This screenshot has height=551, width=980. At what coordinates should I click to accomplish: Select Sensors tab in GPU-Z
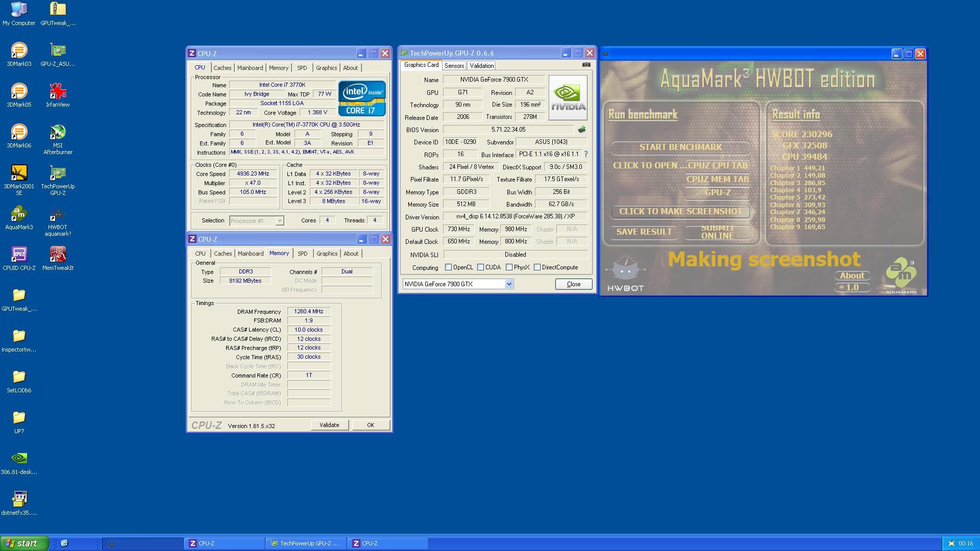click(x=454, y=66)
